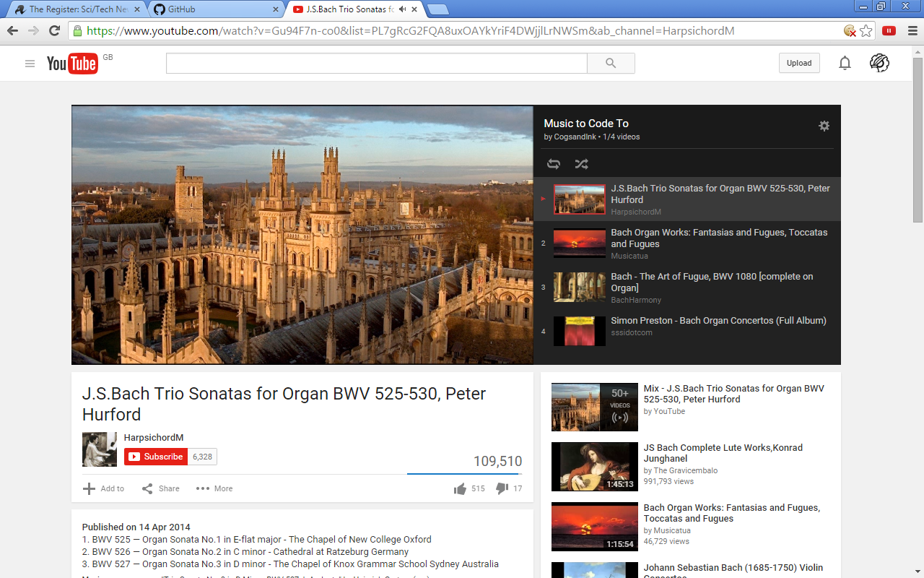Image resolution: width=924 pixels, height=578 pixels.
Task: Toggle repeat playlist
Action: tap(554, 164)
